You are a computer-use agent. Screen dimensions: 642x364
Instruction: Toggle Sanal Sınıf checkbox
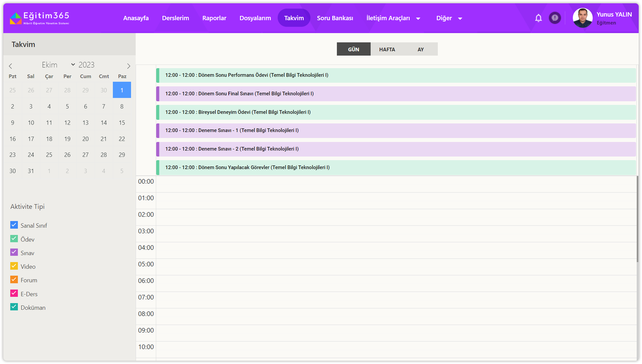(14, 225)
